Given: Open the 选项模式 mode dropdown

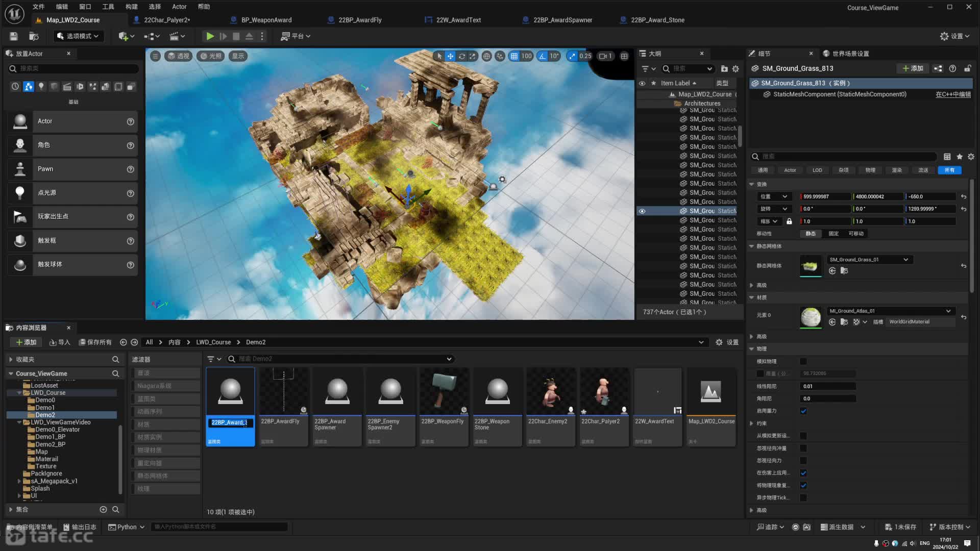Looking at the screenshot, I should pos(79,36).
